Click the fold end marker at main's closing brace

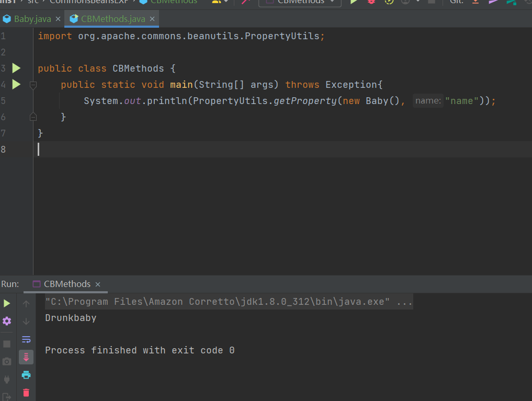[33, 117]
